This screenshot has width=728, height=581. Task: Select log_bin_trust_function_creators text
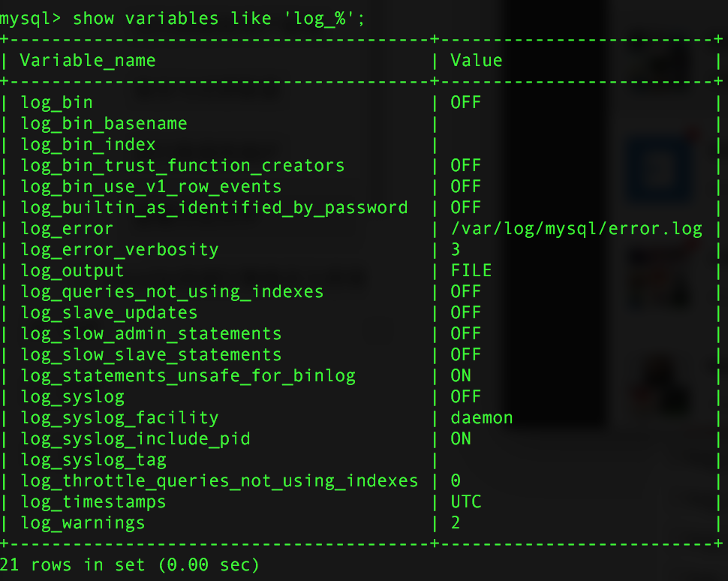click(183, 166)
